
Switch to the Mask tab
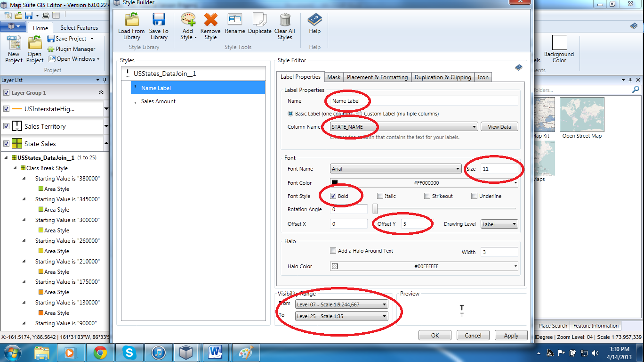point(334,77)
